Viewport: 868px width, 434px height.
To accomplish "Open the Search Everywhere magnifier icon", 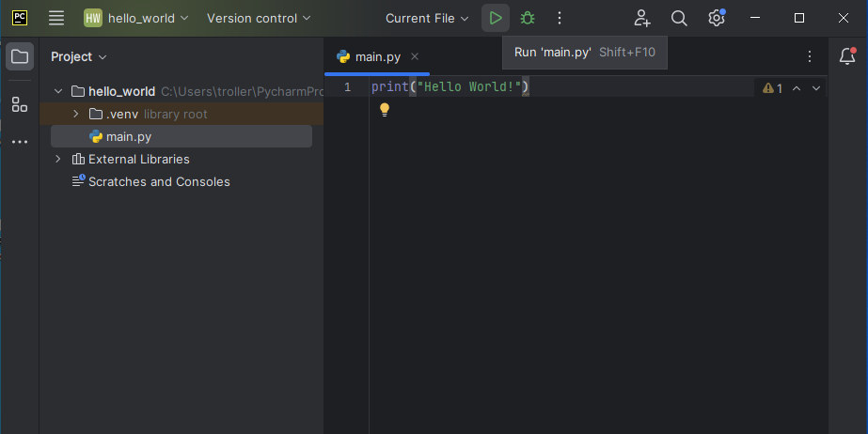I will [x=679, y=18].
